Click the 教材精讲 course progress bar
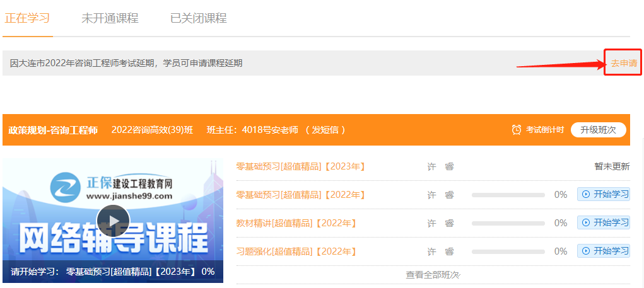The image size is (644, 288). (x=508, y=223)
